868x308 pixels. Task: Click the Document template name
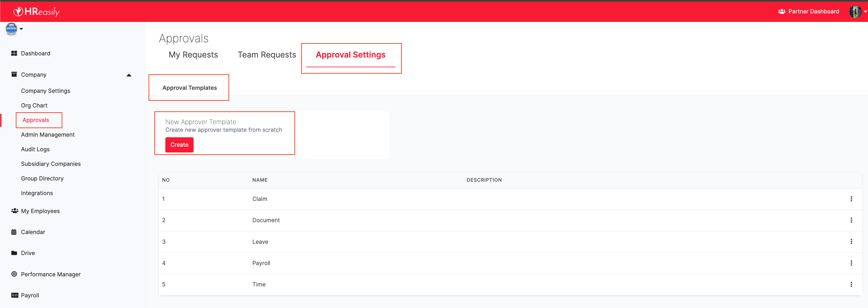click(x=266, y=220)
